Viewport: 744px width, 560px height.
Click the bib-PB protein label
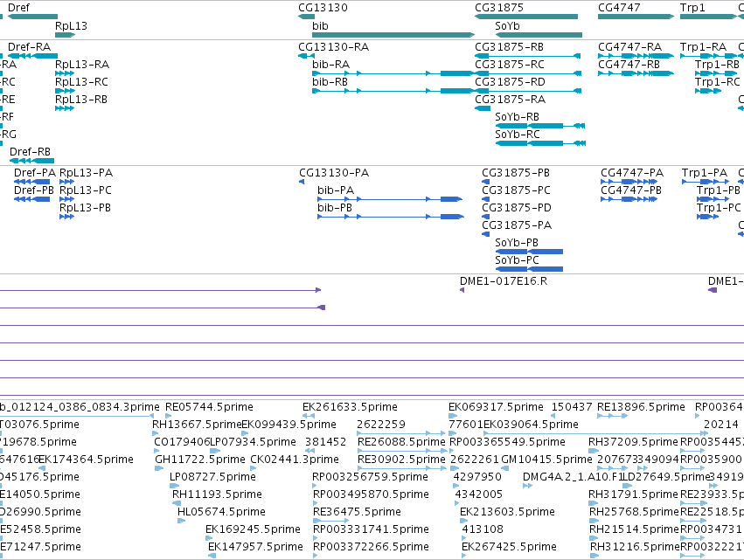pos(335,208)
